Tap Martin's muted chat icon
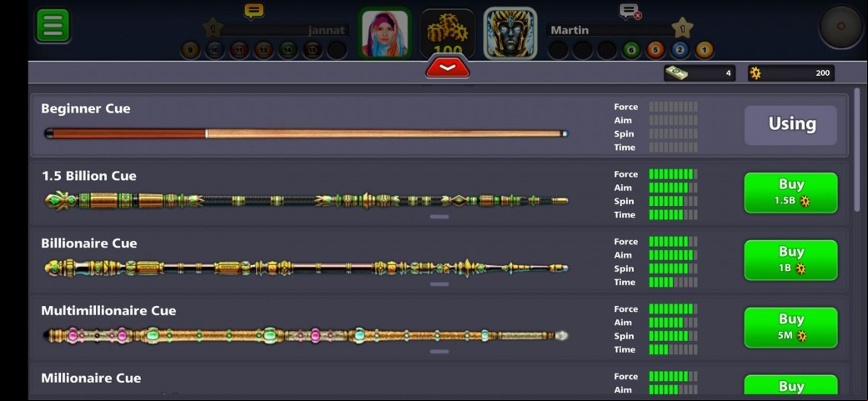868x401 pixels. [x=630, y=11]
